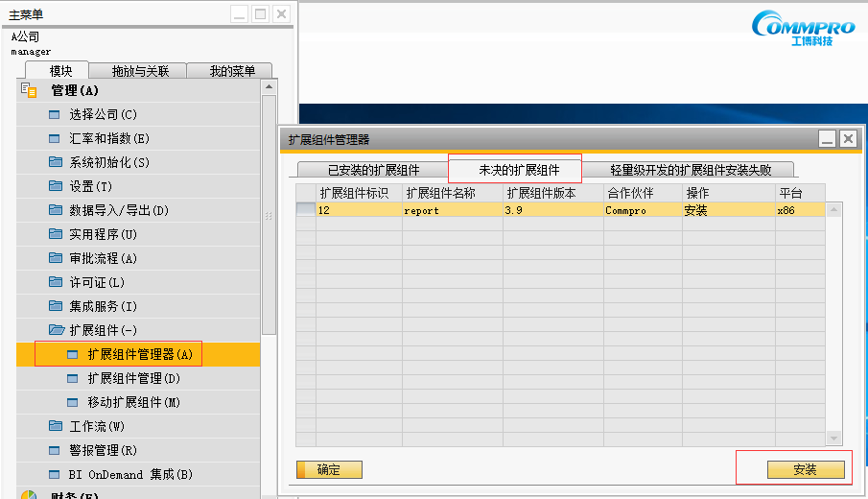Click the icon beside BI OnDemand 集成(B)
Image resolution: width=868 pixels, height=499 pixels.
click(55, 474)
